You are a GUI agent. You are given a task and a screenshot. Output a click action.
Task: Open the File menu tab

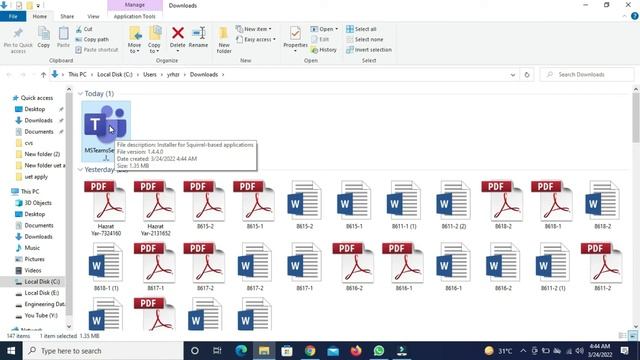[13, 16]
